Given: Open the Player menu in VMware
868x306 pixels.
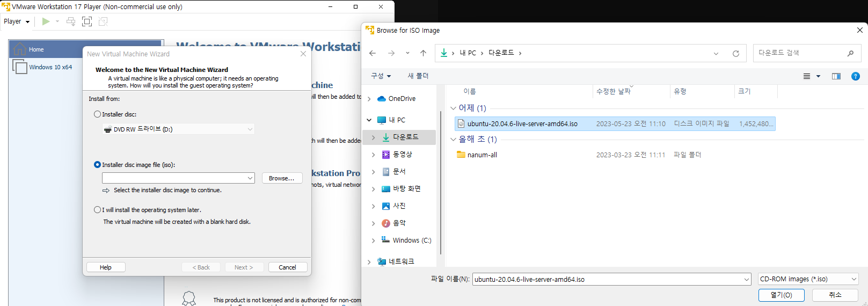Looking at the screenshot, I should click(17, 21).
